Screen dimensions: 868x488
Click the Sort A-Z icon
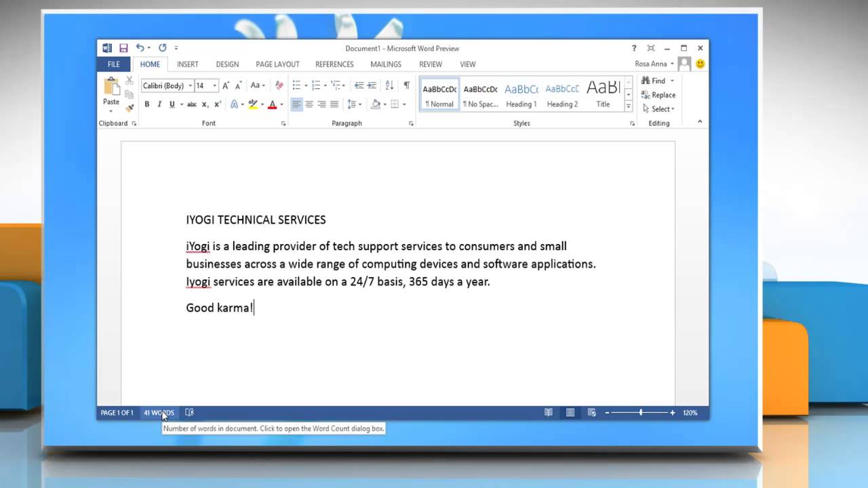pos(389,85)
